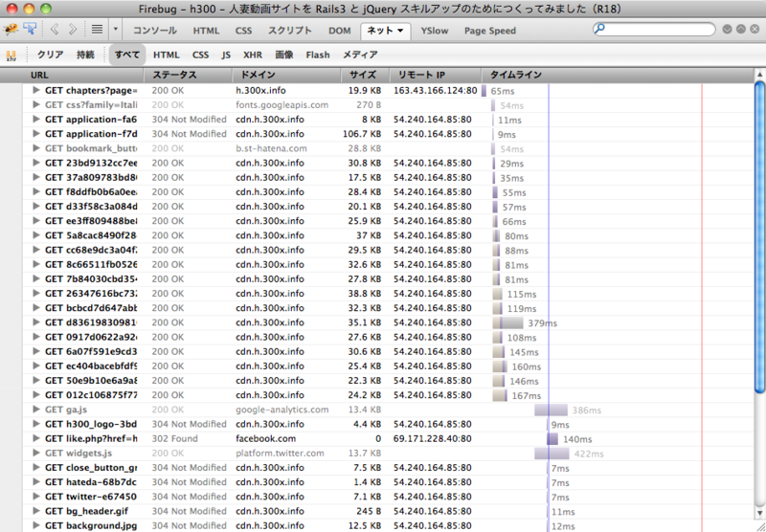This screenshot has height=532, width=766.
Task: Expand the GET bookmark_butt request
Action: (36, 148)
